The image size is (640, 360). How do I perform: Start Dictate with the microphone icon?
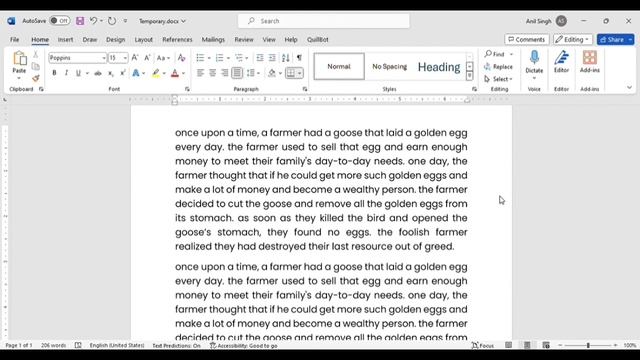534,58
